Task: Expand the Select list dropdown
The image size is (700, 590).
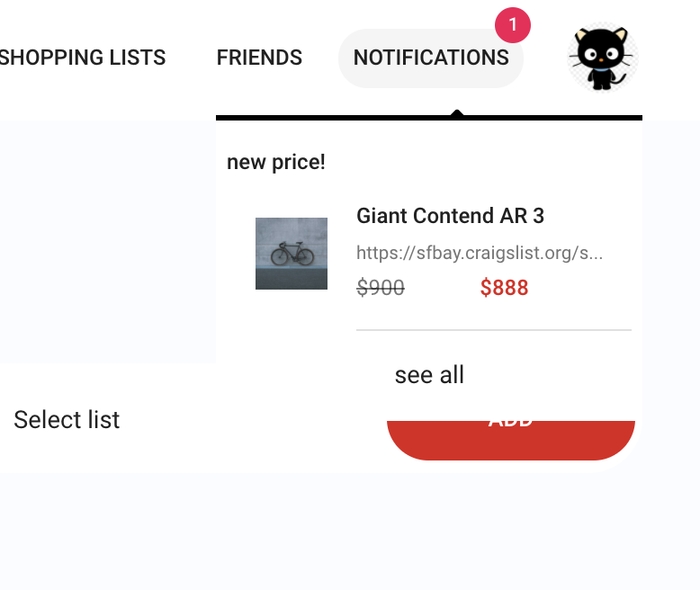Action: [x=67, y=420]
